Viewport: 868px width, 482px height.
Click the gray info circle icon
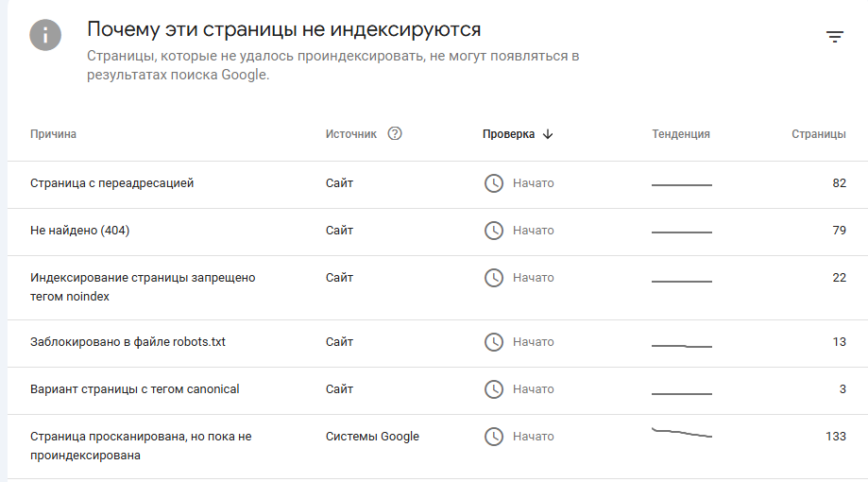pyautogui.click(x=45, y=35)
